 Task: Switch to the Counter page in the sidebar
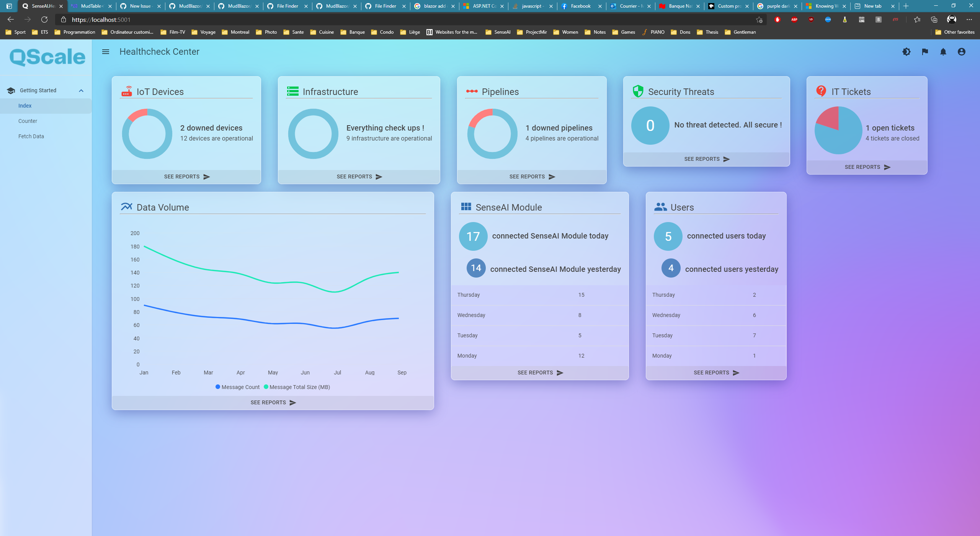pyautogui.click(x=28, y=121)
